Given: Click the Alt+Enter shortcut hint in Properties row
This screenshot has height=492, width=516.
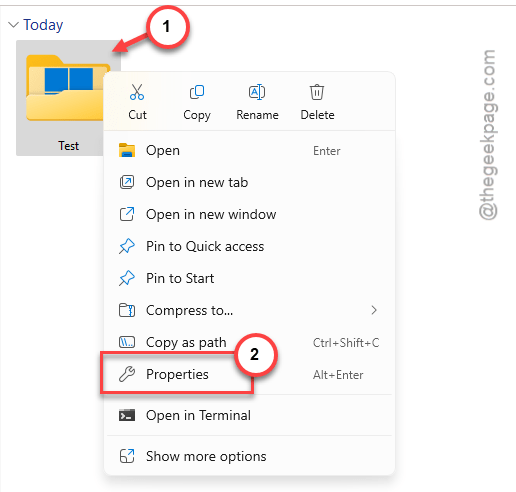Looking at the screenshot, I should click(x=338, y=375).
